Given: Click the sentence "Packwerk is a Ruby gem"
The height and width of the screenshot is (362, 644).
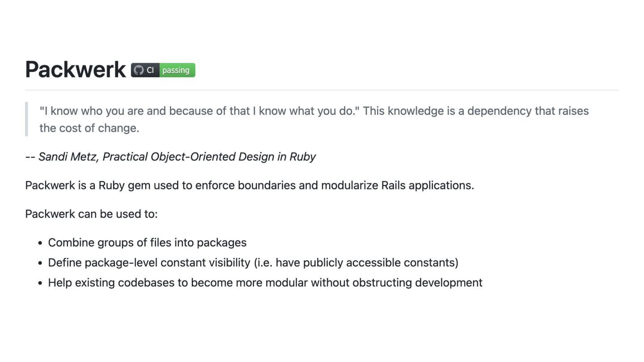Looking at the screenshot, I should pos(250,185).
